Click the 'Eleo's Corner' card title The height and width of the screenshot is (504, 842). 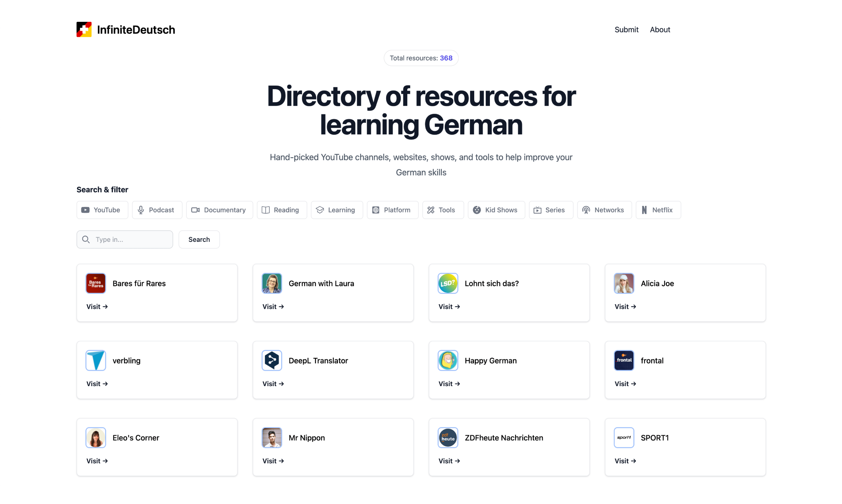[136, 438]
